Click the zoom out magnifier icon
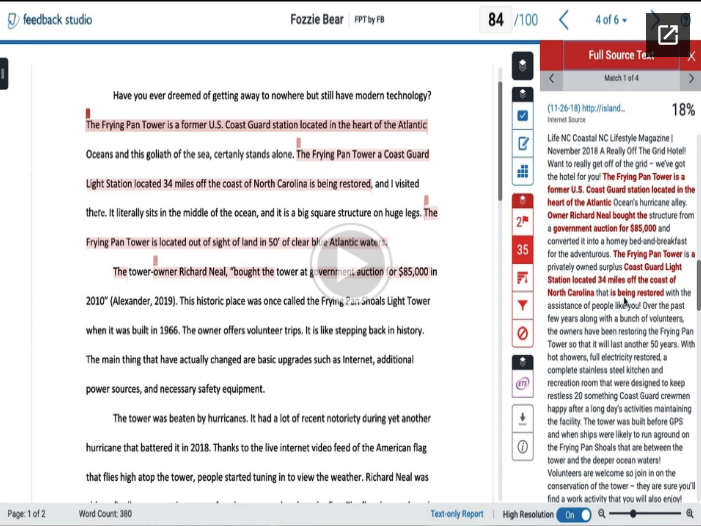Screen dimensions: 701x526 coord(602,514)
